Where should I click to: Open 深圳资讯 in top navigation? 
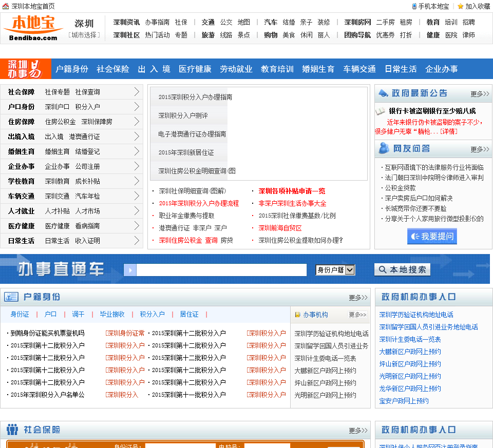tap(126, 22)
